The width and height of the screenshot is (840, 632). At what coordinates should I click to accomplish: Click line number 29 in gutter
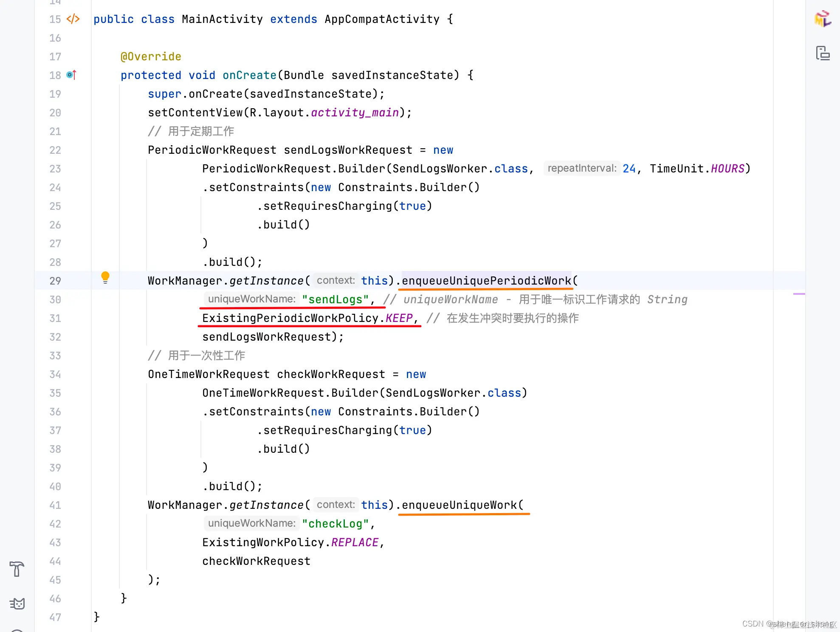coord(55,281)
